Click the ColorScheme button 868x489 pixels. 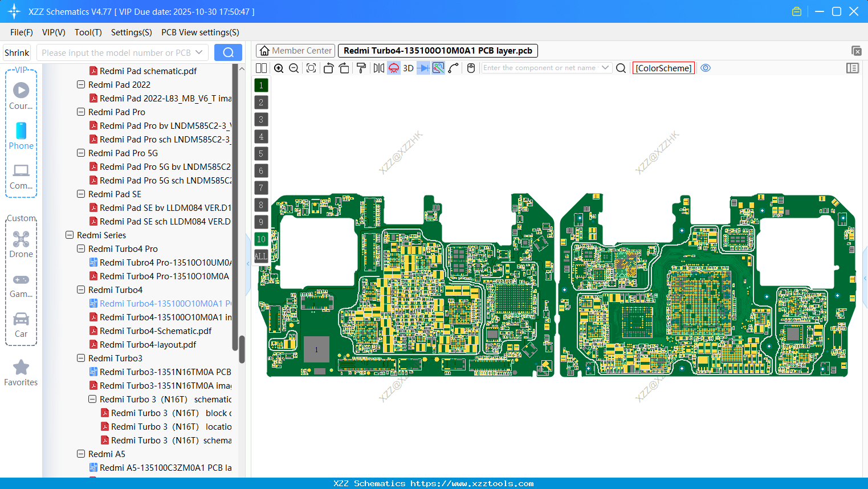[663, 68]
